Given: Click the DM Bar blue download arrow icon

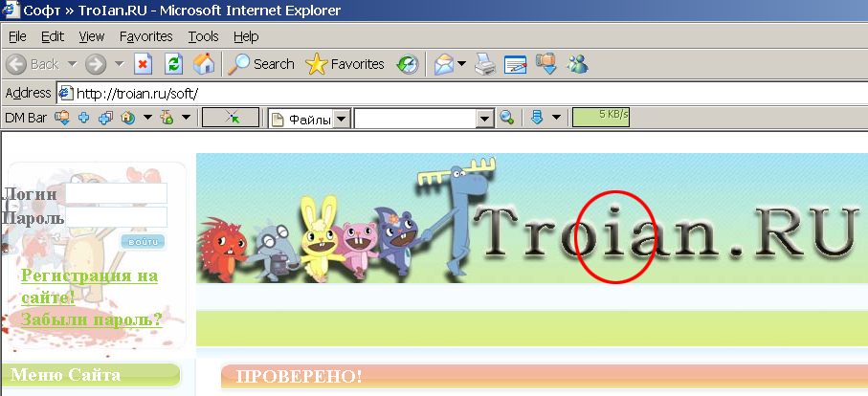Looking at the screenshot, I should pyautogui.click(x=537, y=118).
